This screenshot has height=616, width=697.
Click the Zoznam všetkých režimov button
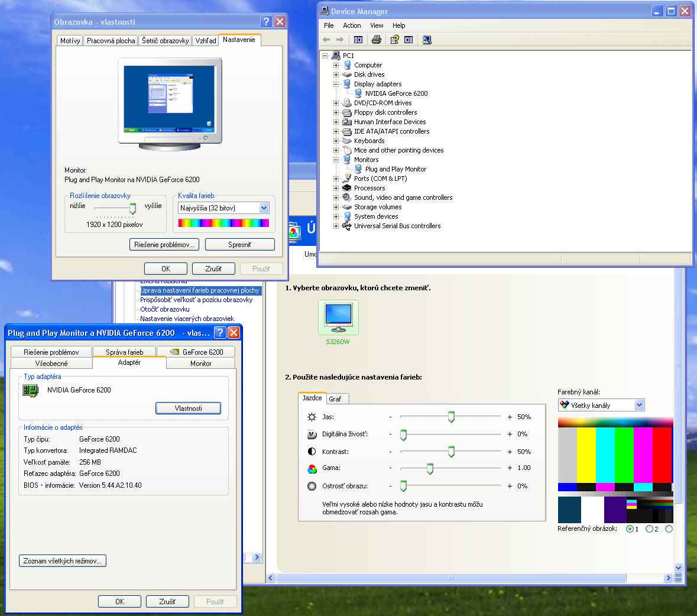tap(63, 561)
